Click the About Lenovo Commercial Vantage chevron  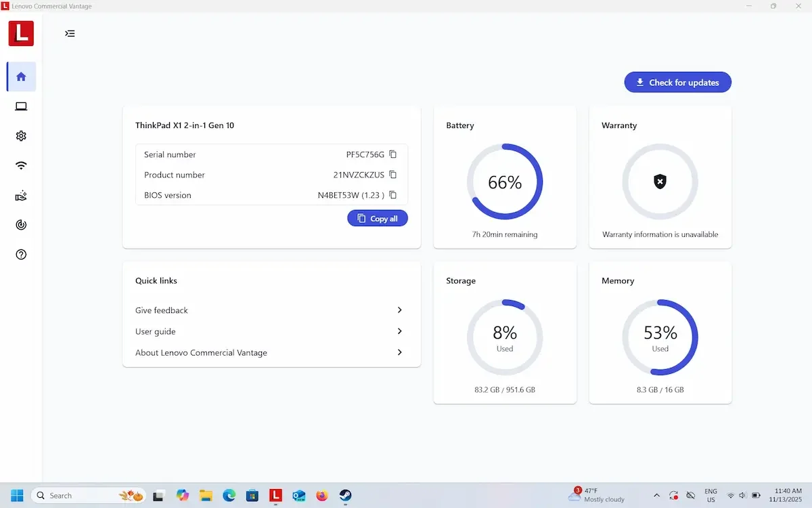(x=400, y=353)
